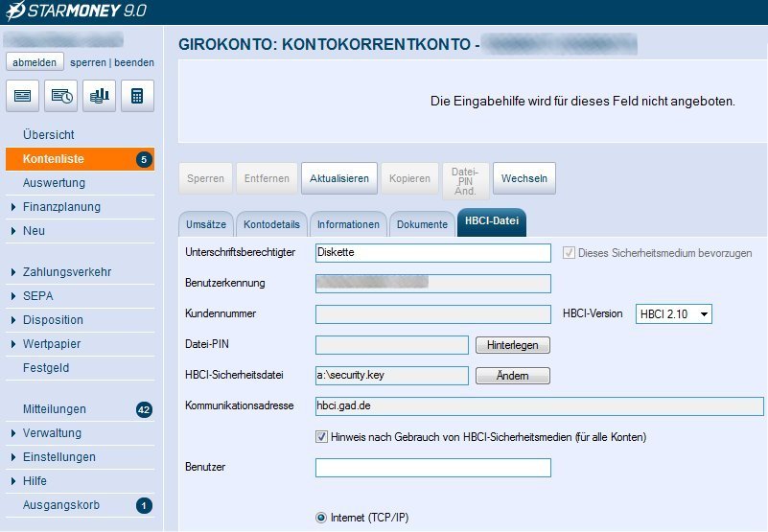This screenshot has height=532, width=768.
Task: Click the Kundennummer field
Action: [433, 314]
